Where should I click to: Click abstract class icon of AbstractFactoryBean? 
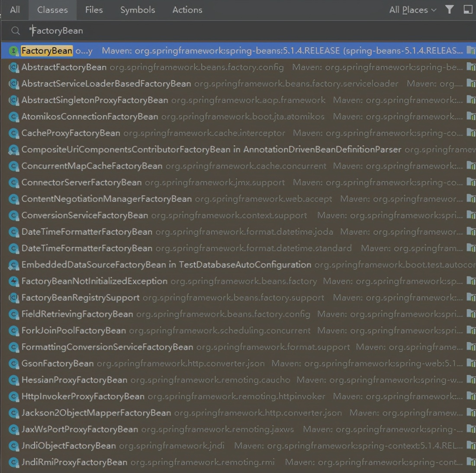coord(14,67)
